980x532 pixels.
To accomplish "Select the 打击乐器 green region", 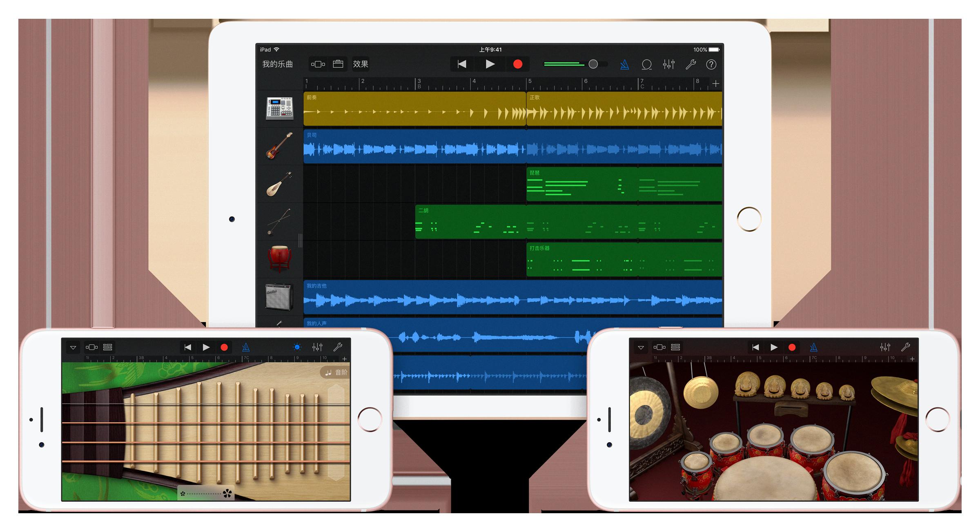I will tap(624, 259).
